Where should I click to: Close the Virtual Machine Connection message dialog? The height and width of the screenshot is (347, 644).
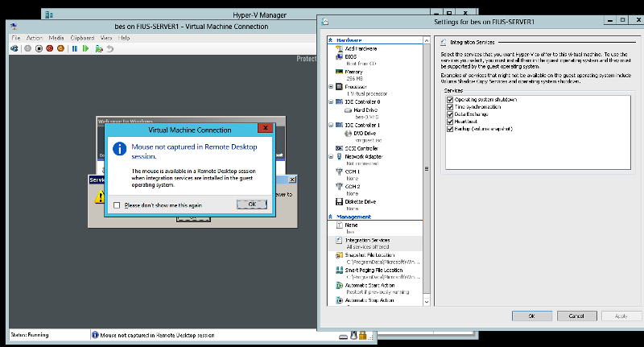click(266, 128)
